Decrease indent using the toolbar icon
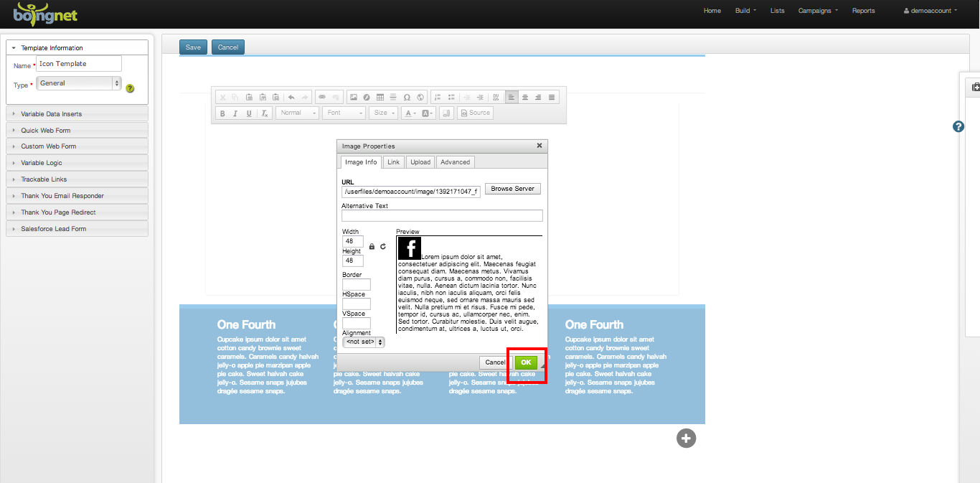 467,97
